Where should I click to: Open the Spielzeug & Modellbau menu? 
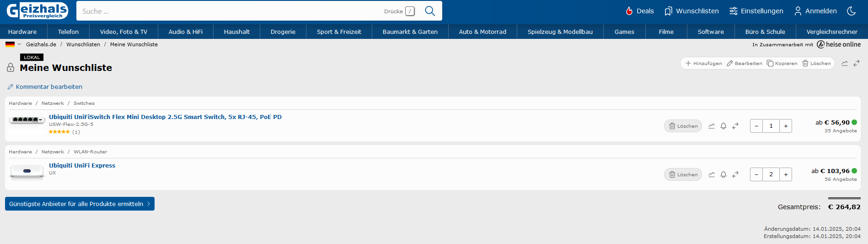(560, 32)
